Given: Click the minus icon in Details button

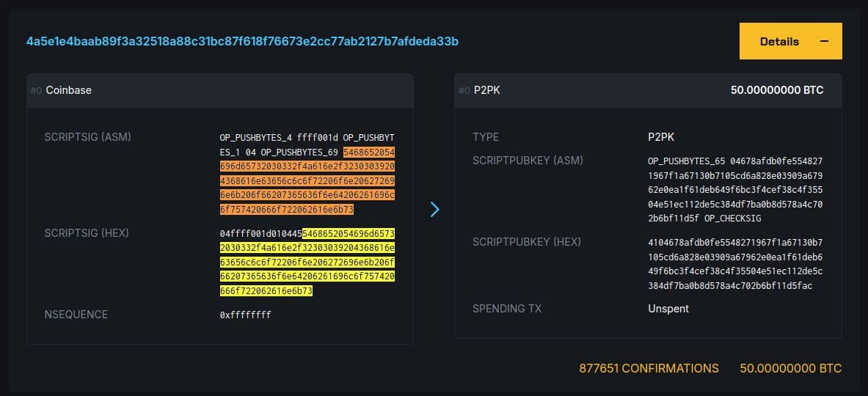Looking at the screenshot, I should 824,41.
